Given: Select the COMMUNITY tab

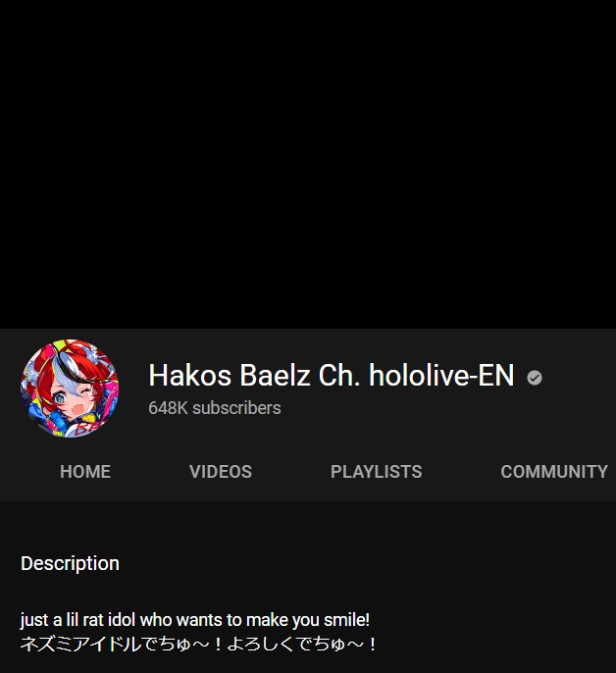Looking at the screenshot, I should click(x=554, y=471).
